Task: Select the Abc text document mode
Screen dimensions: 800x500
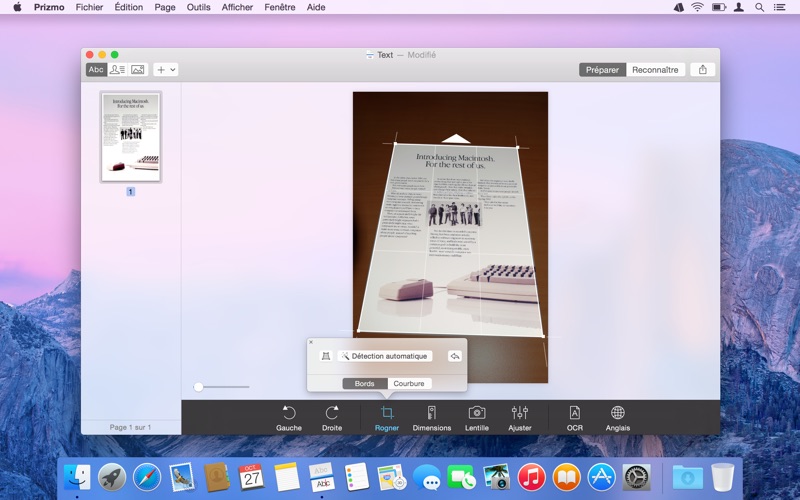Action: [x=96, y=70]
